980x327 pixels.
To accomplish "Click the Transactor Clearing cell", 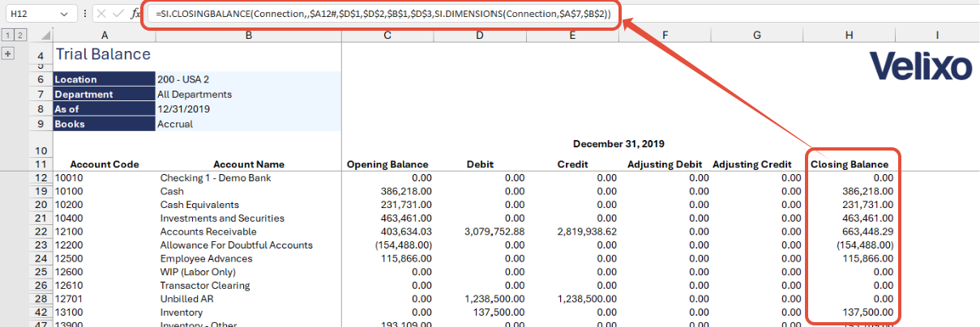I will (x=249, y=286).
